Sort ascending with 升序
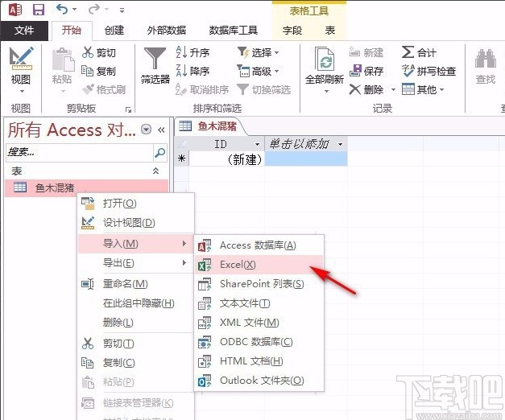This screenshot has height=420, width=505. click(192, 52)
